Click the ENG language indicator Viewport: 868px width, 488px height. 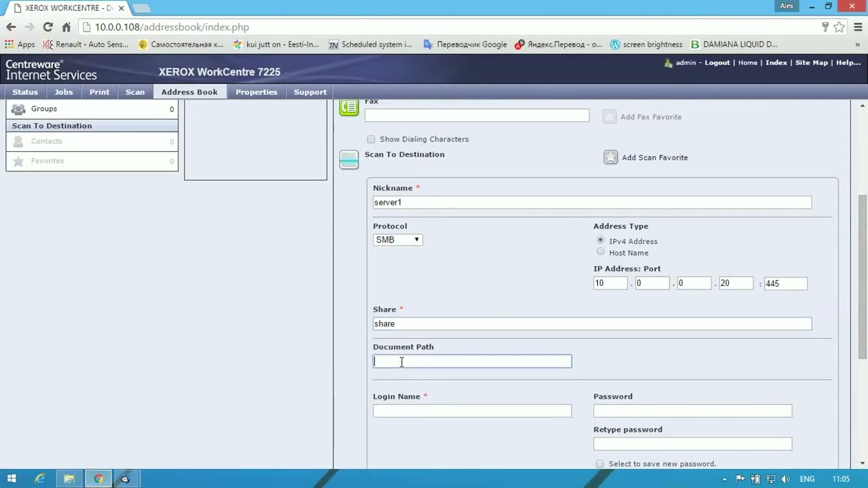tap(807, 479)
